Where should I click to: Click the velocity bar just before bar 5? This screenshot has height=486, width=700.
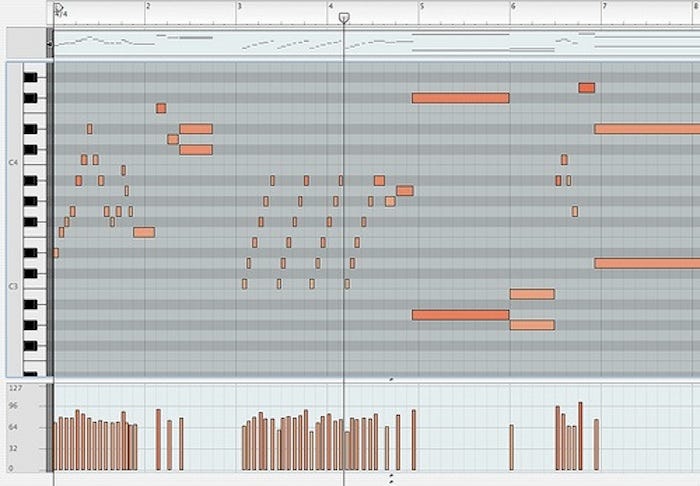point(414,440)
